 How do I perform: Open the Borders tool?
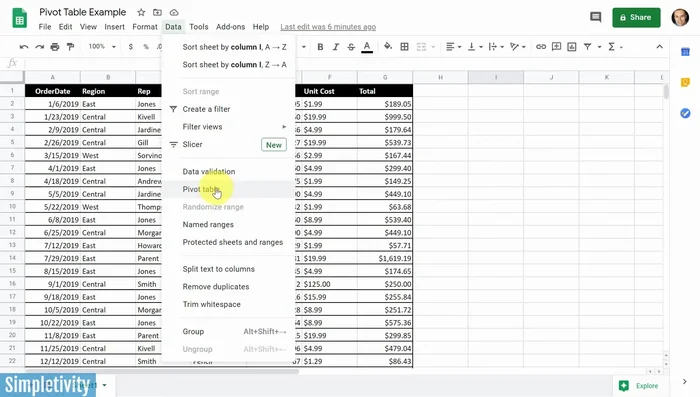click(x=404, y=46)
